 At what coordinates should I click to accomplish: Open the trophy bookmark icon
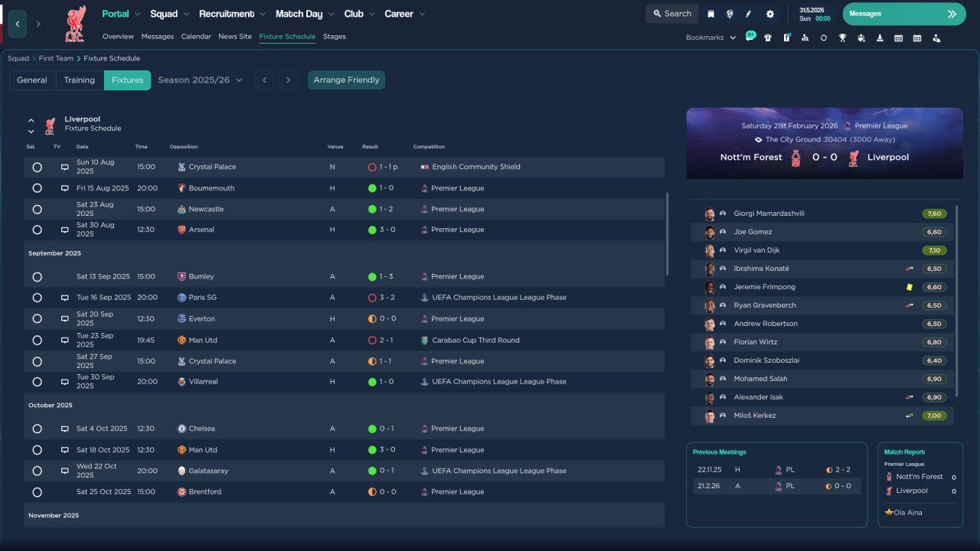click(842, 37)
